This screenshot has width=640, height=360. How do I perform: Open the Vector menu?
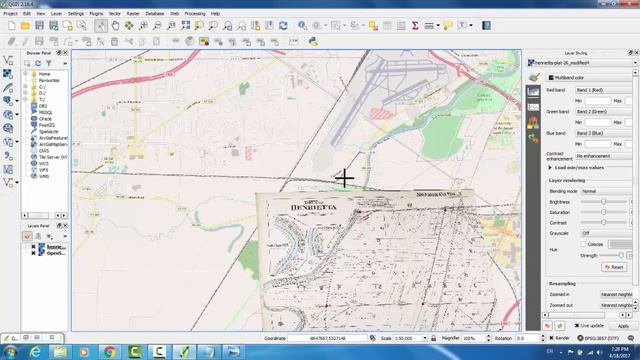115,13
